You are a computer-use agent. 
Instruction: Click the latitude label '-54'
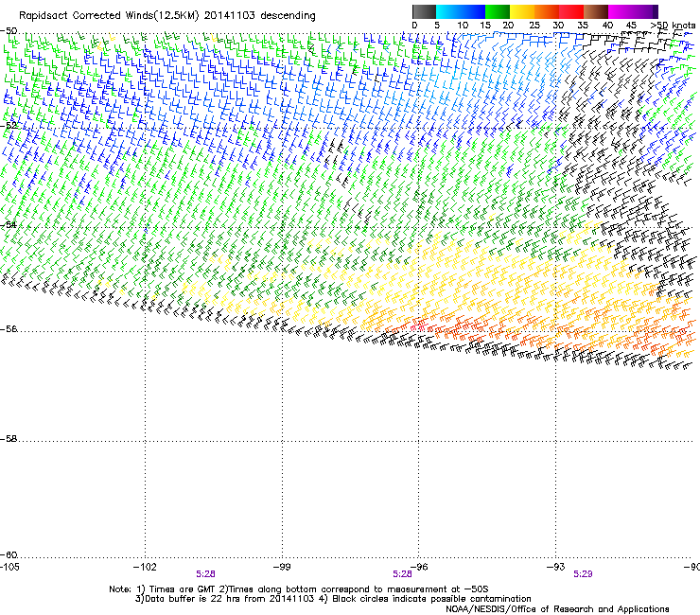click(9, 224)
